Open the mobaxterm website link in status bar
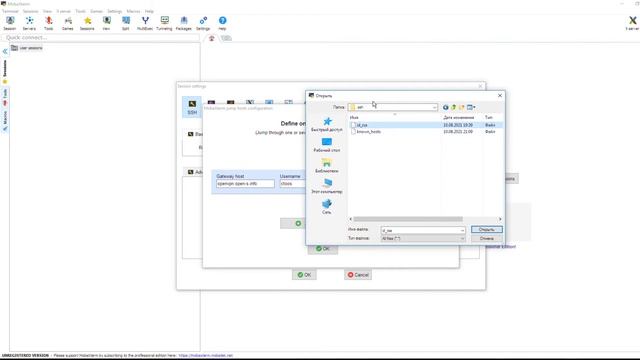The image size is (640, 360). [x=205, y=356]
